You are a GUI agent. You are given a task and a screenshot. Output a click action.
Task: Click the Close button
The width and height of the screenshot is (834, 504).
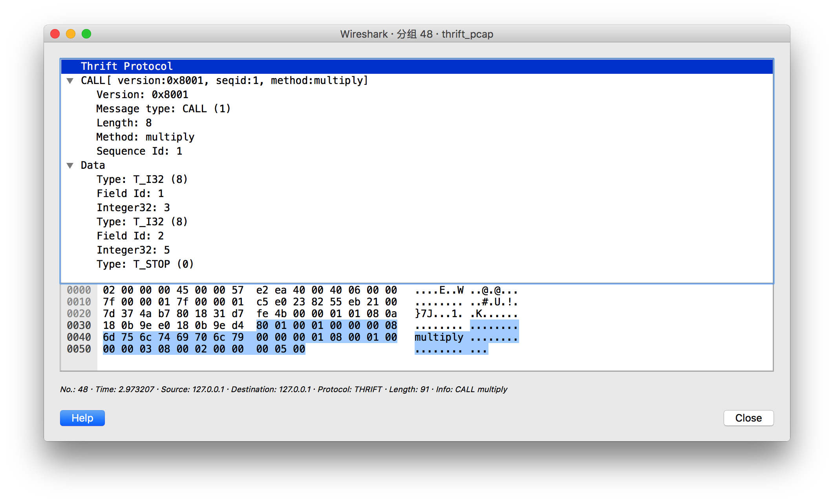coord(748,418)
